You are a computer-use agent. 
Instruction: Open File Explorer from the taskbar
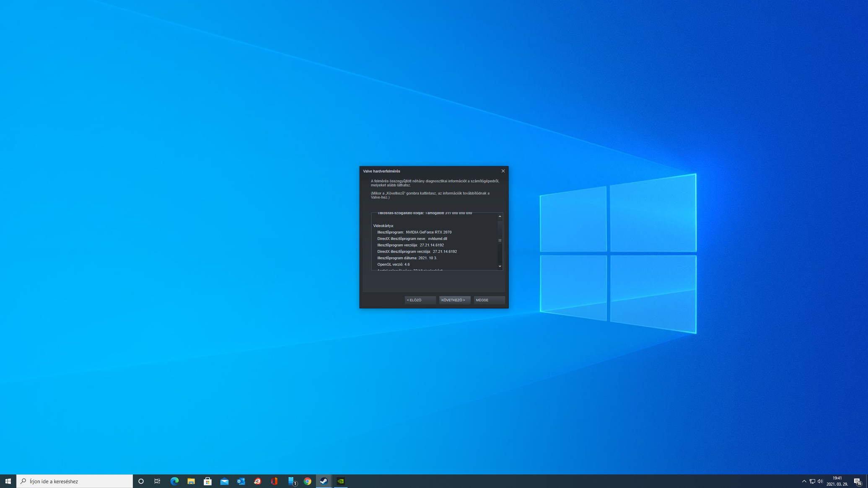point(191,481)
